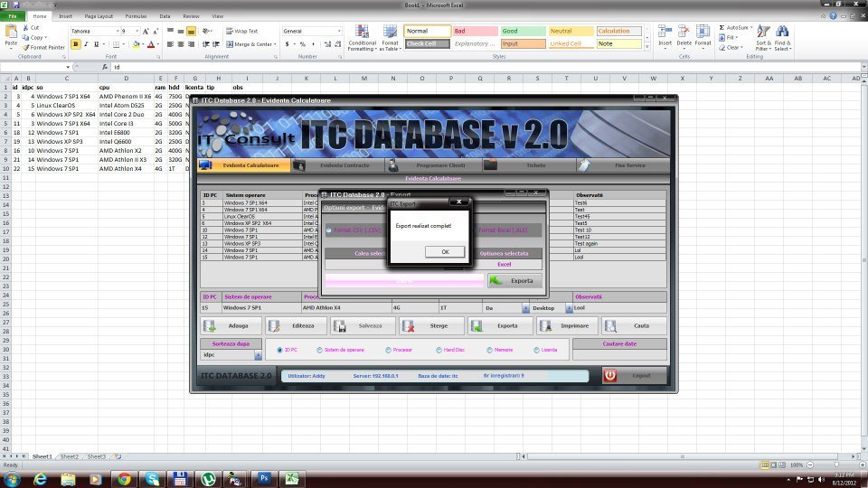Open Conditional Formatting in Excel ribbon
This screenshot has height=488, width=868.
click(362, 39)
